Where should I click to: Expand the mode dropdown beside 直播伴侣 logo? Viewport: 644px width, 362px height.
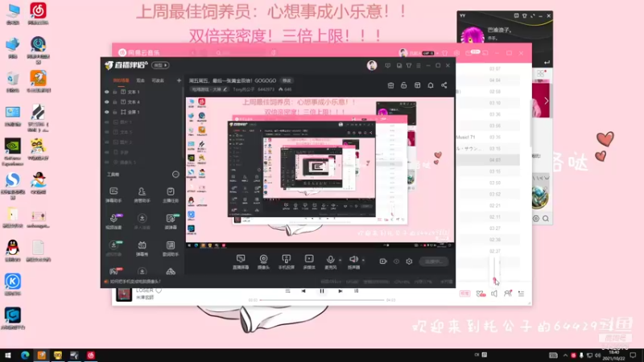pos(160,65)
